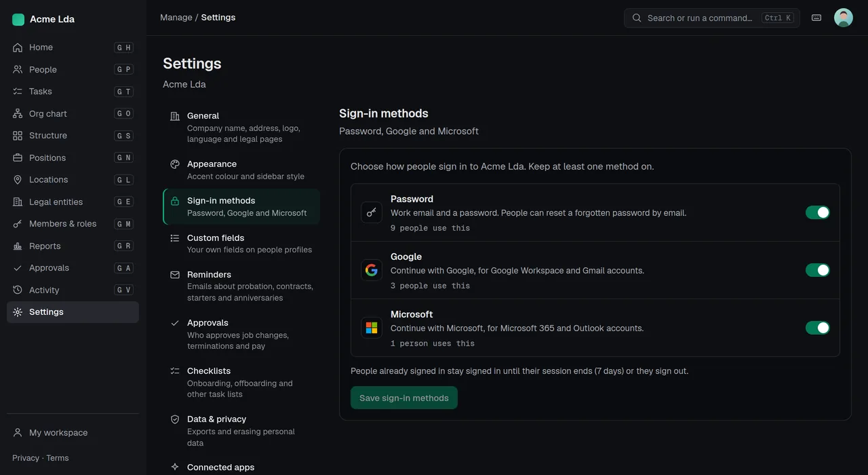This screenshot has height=475, width=868.
Task: Select Sign-in methods settings section
Action: (x=241, y=206)
